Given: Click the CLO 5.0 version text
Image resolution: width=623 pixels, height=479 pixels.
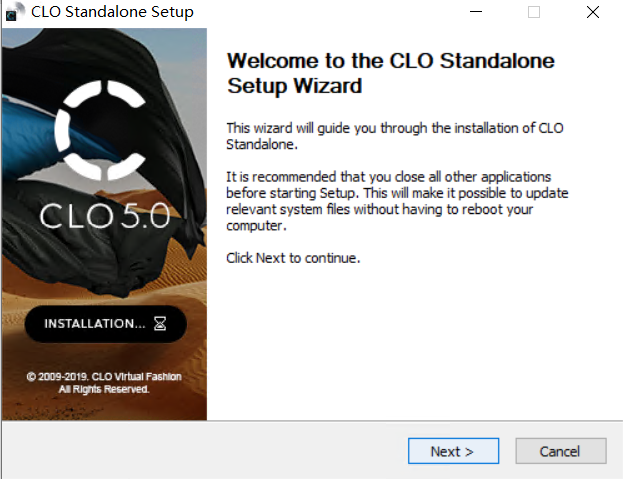Looking at the screenshot, I should click(x=106, y=217).
